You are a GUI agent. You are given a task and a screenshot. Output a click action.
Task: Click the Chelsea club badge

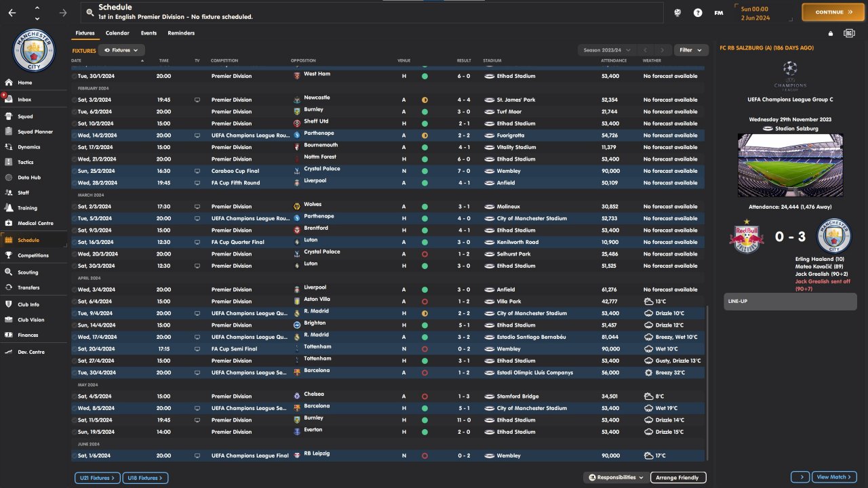pyautogui.click(x=296, y=396)
